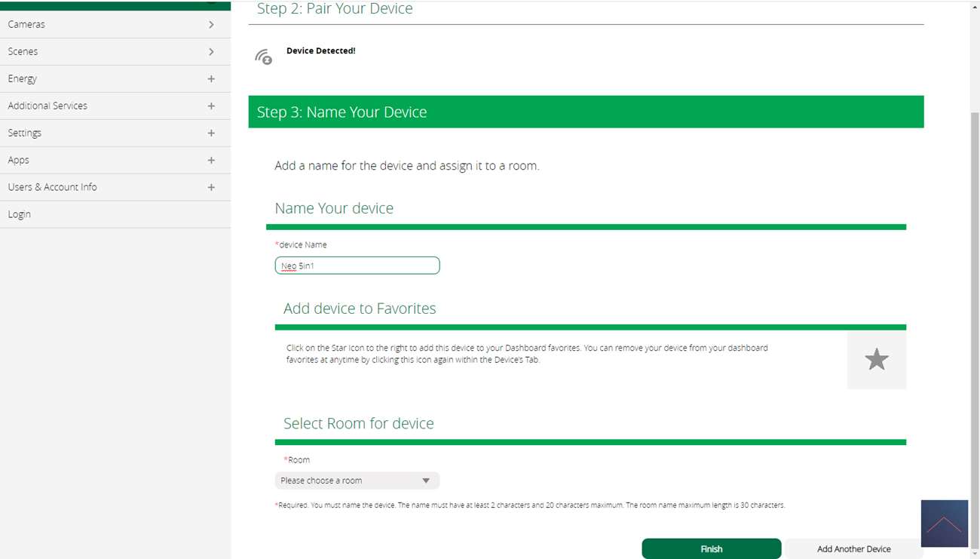Click the device Name text field
This screenshot has height=559, width=980.
click(x=357, y=266)
